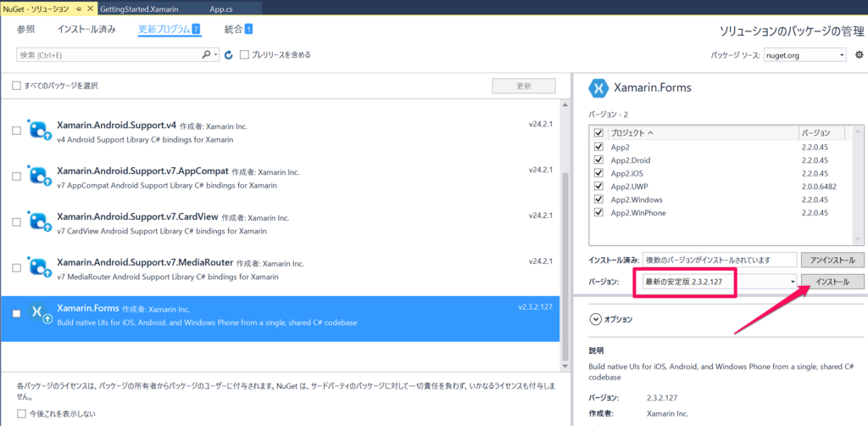Screen dimensions: 868x426
Task: Select Xamarin.Android.Support.v7.MediaRouter package title
Action: click(145, 262)
